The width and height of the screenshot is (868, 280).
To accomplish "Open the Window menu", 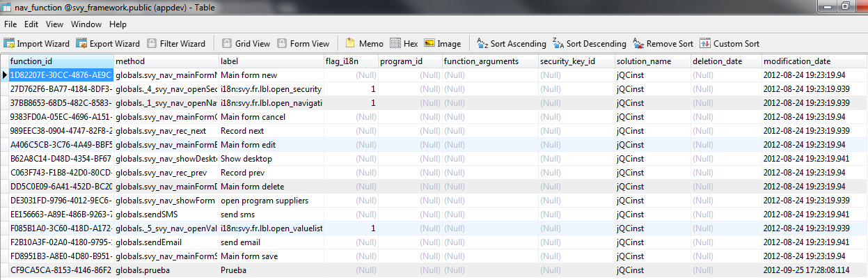I will point(86,24).
